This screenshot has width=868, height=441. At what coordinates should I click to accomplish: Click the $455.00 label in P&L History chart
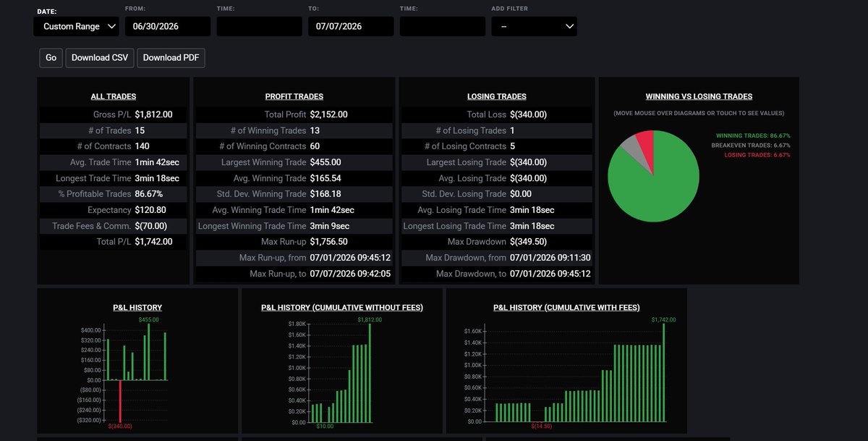pyautogui.click(x=148, y=319)
